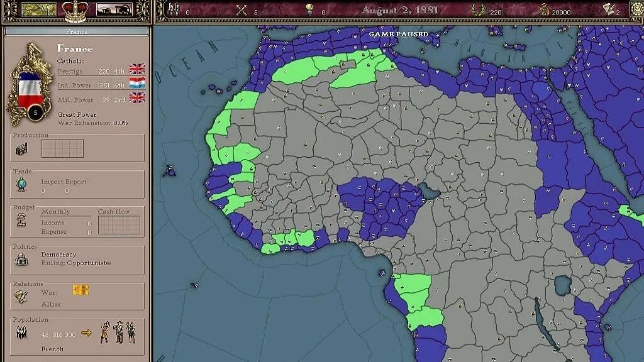Click the yellow war enemy flag

pos(80,290)
